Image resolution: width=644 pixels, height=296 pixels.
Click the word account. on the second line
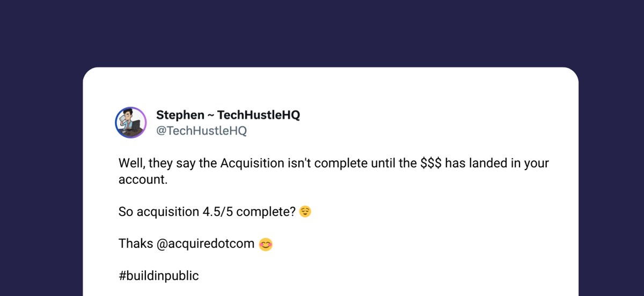tap(143, 180)
